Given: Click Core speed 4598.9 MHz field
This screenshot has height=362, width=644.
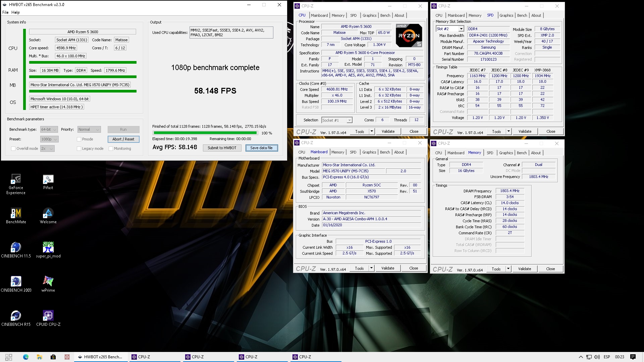Looking at the screenshot, I should pyautogui.click(x=66, y=48).
